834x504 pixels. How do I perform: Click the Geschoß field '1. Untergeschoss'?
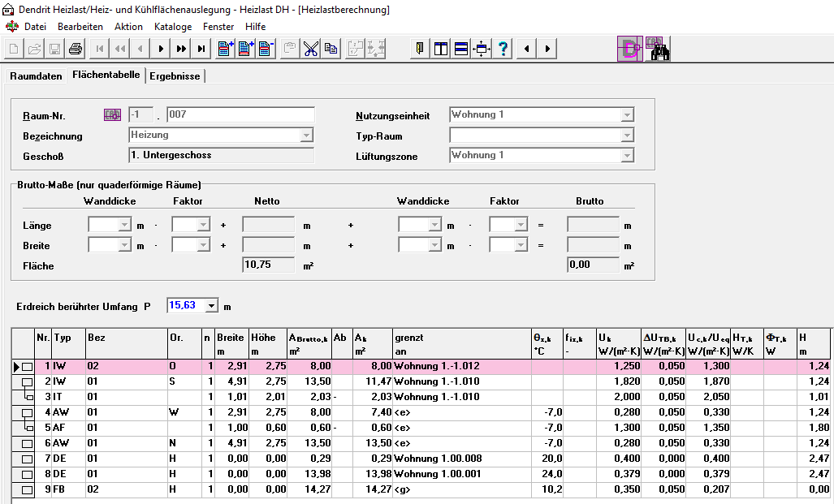[x=221, y=156]
